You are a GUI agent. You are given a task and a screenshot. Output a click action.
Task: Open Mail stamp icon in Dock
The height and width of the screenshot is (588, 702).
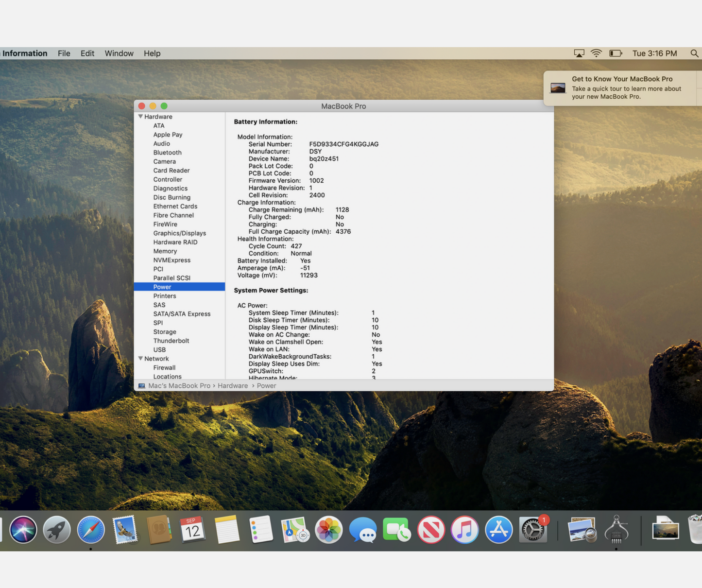(x=125, y=529)
